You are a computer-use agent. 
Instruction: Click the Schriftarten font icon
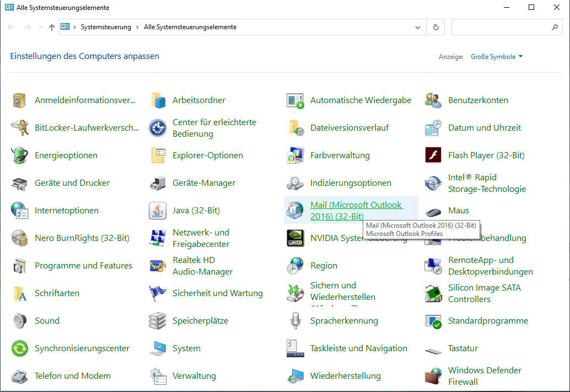click(20, 294)
